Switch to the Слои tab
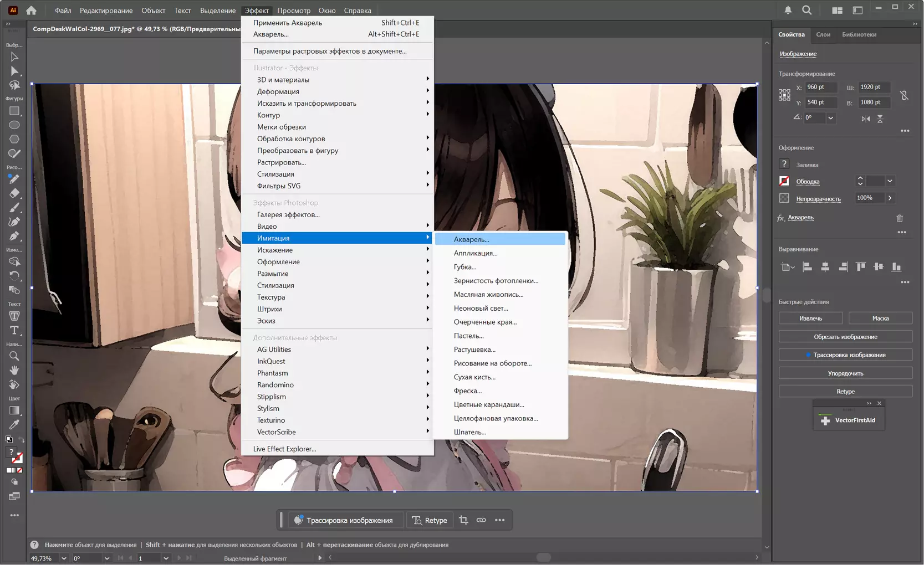 tap(823, 34)
